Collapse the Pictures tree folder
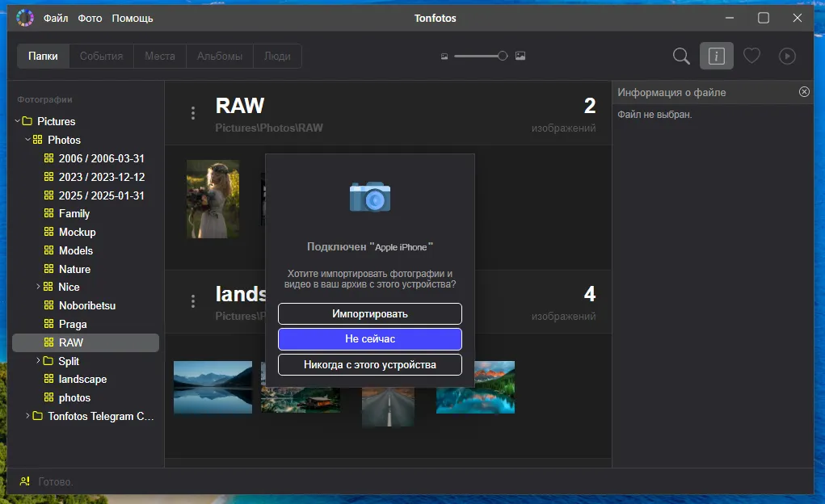The width and height of the screenshot is (825, 504). 17,121
